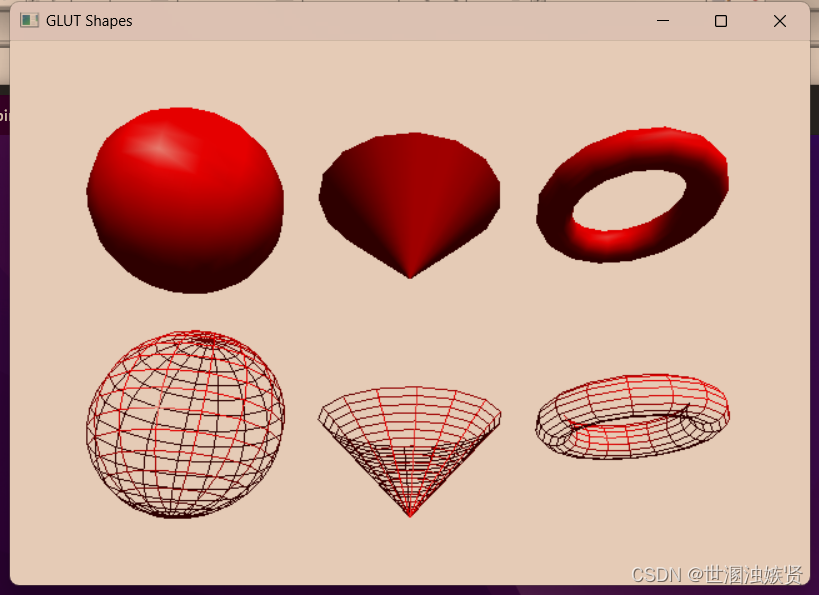Maximize the GLUT Shapes window

[x=721, y=21]
